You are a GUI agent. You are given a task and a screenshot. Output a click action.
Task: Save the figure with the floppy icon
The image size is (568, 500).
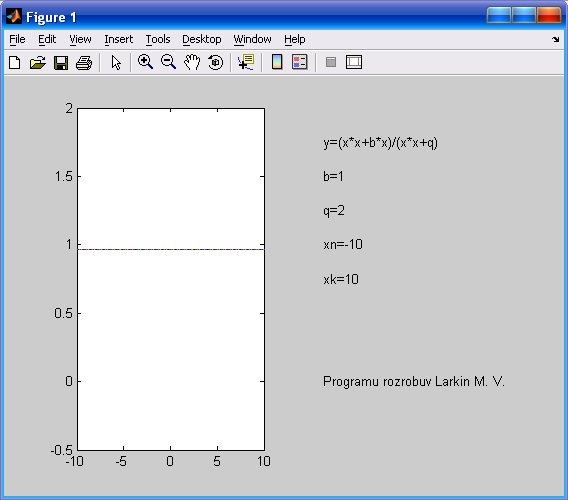[61, 62]
